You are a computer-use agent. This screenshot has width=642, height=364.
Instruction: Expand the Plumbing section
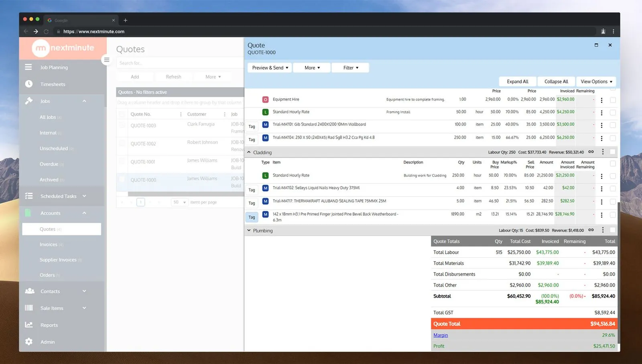[x=249, y=231]
